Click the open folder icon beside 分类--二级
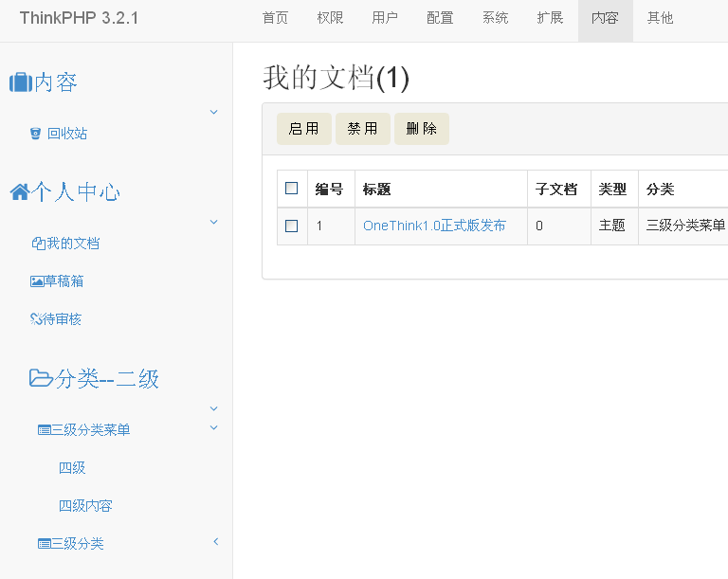Screen dimensions: 728x579 41,379
